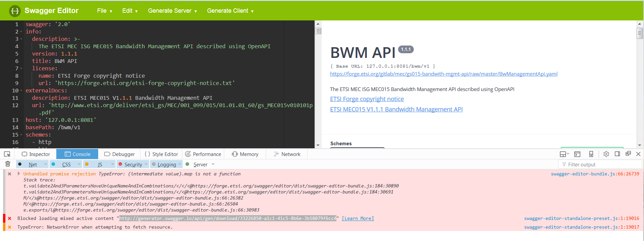Click the NetworkError warning X icon

tap(10, 227)
